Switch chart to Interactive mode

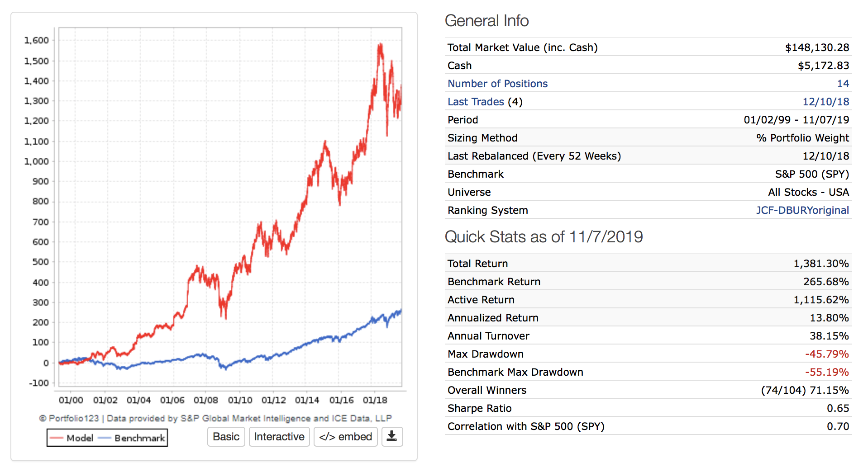coord(279,437)
